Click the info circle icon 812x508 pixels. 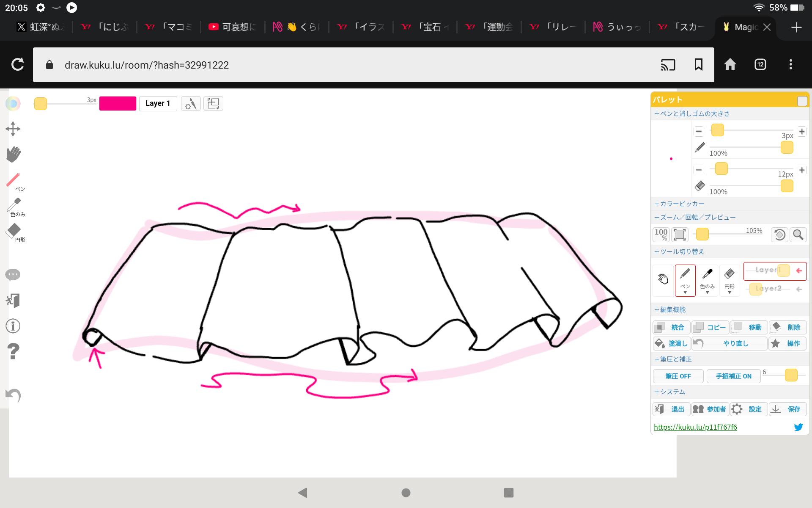pos(13,326)
